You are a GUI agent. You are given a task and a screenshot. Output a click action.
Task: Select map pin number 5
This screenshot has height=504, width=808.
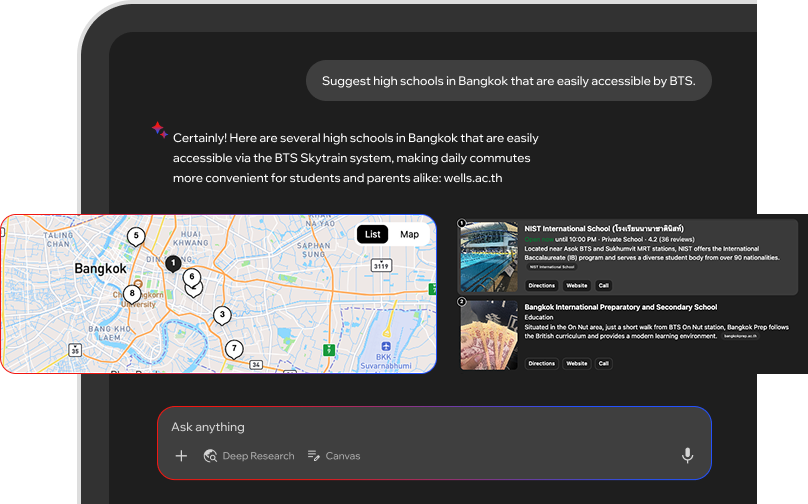click(x=136, y=236)
